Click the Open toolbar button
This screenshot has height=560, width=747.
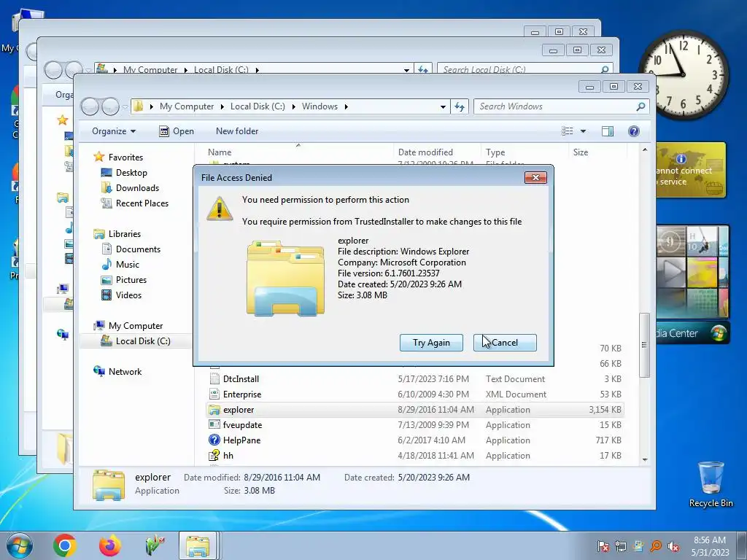click(177, 131)
